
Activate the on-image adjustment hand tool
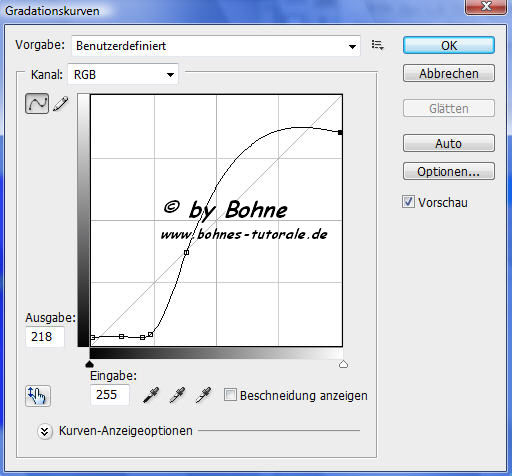(38, 396)
